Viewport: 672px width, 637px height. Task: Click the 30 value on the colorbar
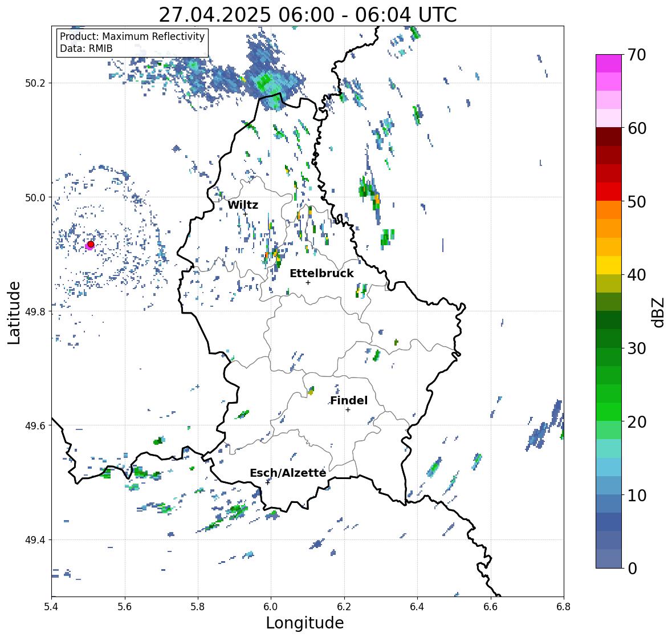pyautogui.click(x=637, y=348)
